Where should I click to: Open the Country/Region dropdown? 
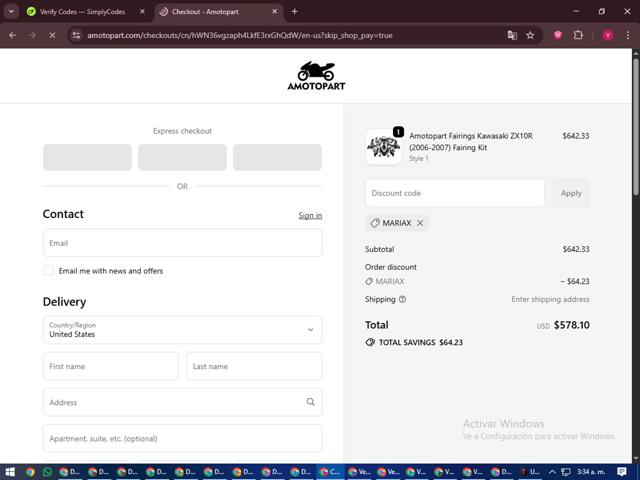click(x=182, y=330)
